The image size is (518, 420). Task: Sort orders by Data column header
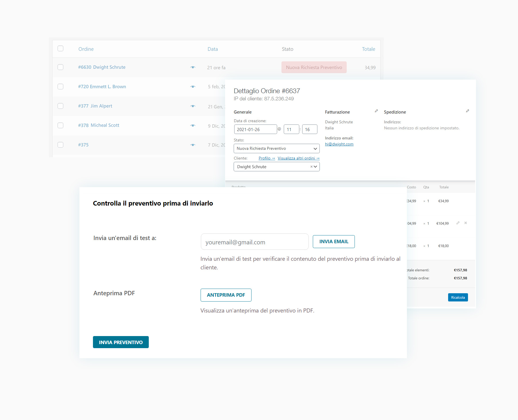[213, 49]
